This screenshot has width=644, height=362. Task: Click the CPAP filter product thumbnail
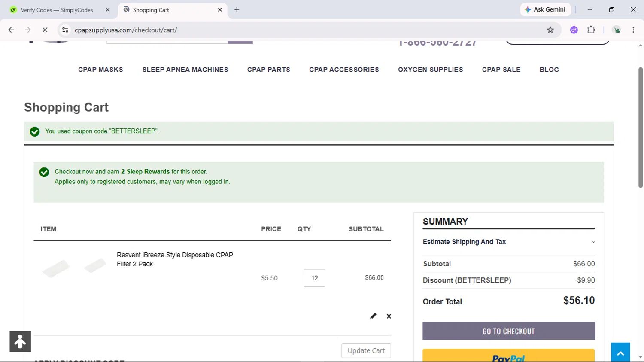[x=74, y=268]
